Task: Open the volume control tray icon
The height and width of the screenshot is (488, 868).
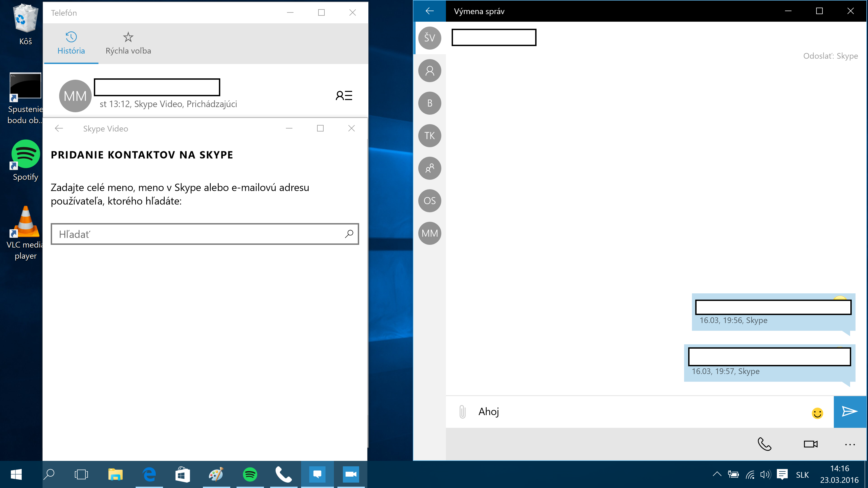Action: 765,474
